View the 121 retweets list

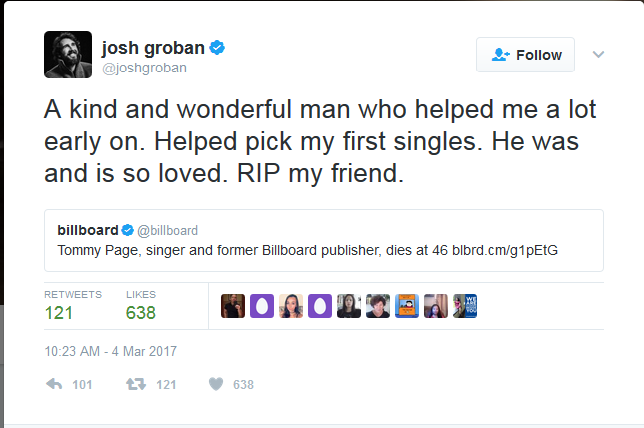pyautogui.click(x=60, y=312)
